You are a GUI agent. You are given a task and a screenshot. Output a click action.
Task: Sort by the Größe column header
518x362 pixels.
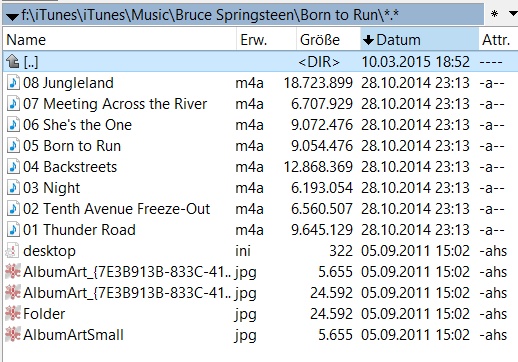(328, 40)
